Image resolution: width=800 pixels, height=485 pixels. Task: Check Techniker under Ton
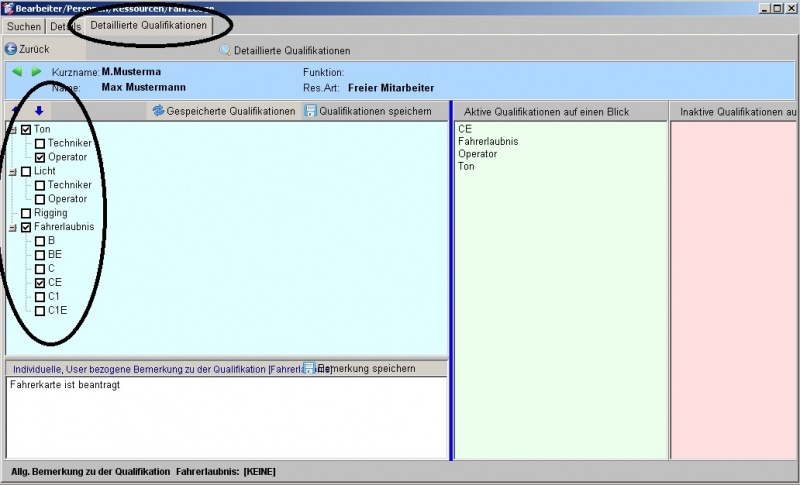point(40,144)
